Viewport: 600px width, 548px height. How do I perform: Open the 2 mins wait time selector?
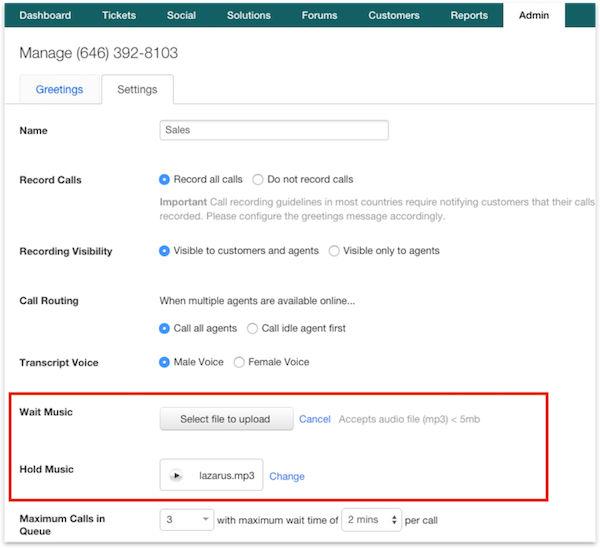pyautogui.click(x=371, y=520)
